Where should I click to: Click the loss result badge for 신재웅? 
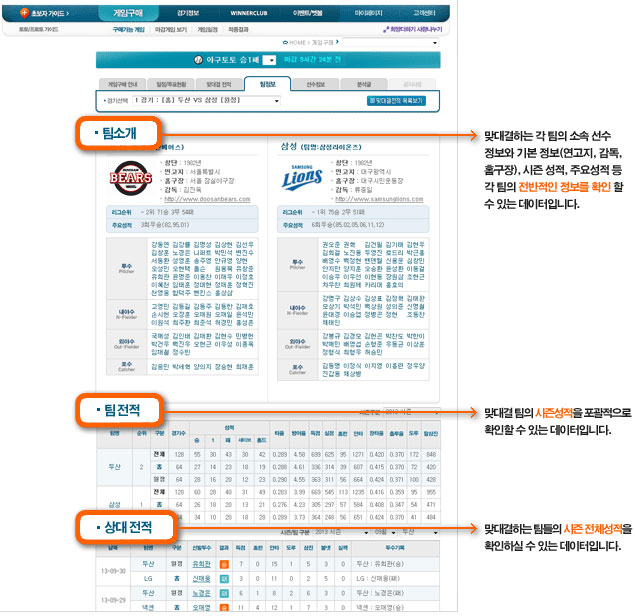224,579
